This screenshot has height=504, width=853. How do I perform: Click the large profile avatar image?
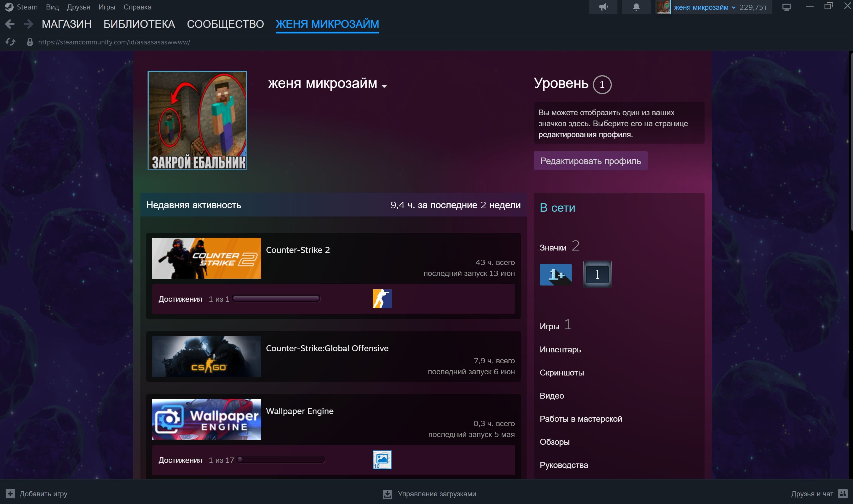point(197,121)
